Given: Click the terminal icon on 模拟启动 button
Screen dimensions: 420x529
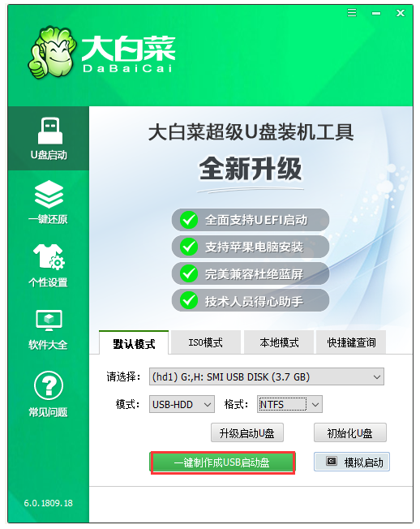Looking at the screenshot, I should click(x=332, y=461).
